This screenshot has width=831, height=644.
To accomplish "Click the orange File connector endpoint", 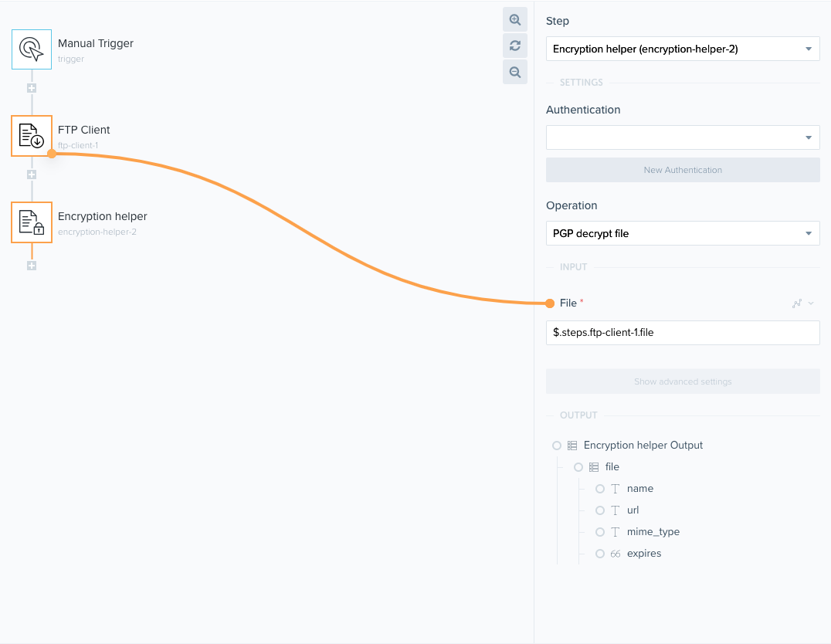I will coord(550,303).
